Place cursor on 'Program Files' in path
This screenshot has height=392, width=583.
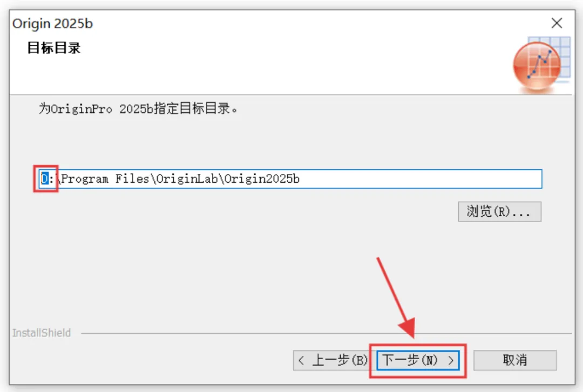click(x=105, y=178)
